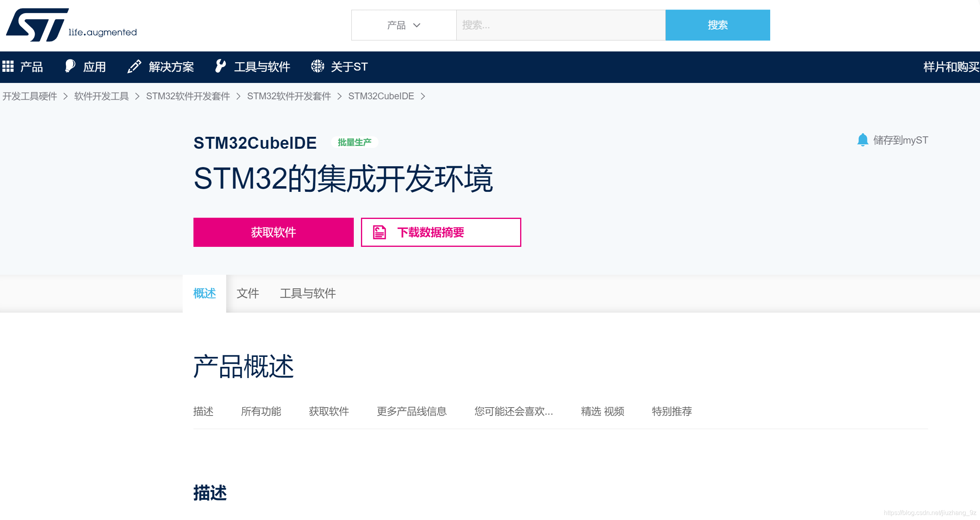The height and width of the screenshot is (520, 980).
Task: Click the pencil icon beside 解决方案
Action: tap(134, 66)
